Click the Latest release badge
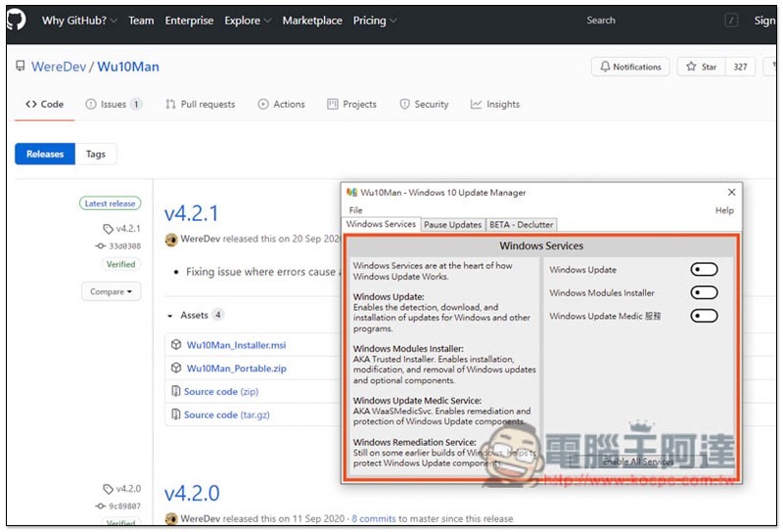The image size is (783, 532). tap(110, 203)
